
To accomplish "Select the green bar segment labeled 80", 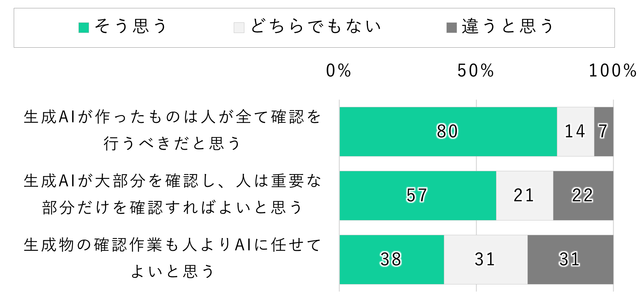I will click(x=448, y=131).
